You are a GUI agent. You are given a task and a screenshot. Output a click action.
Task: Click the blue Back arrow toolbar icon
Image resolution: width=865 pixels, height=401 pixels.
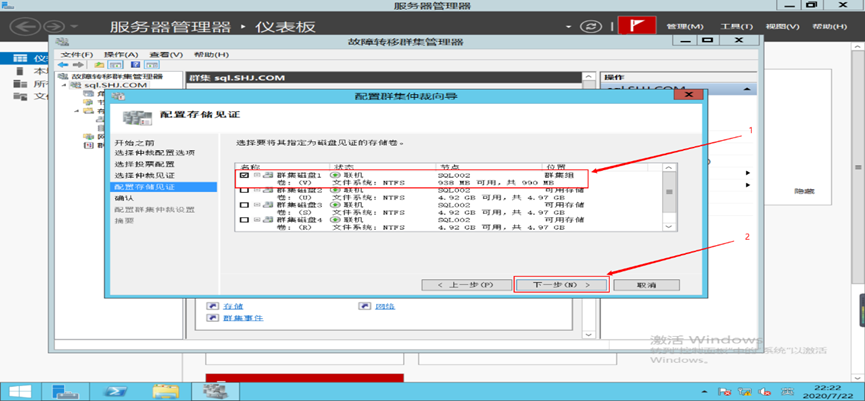click(x=63, y=65)
